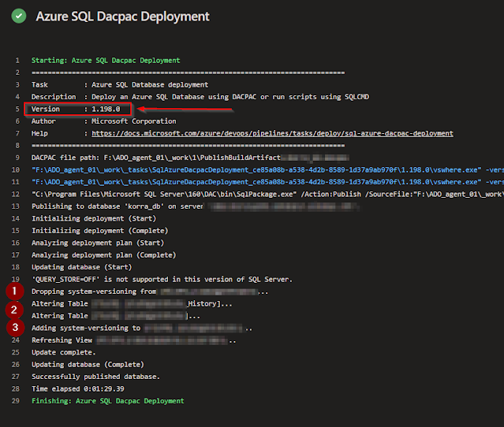Click the 'Task : Azure SQL Database deployment' line

click(x=120, y=85)
